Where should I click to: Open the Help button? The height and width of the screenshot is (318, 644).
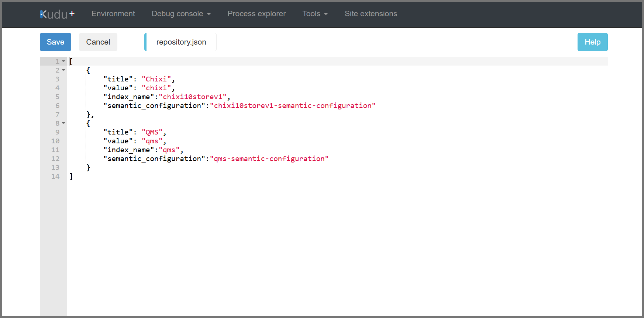pyautogui.click(x=592, y=42)
